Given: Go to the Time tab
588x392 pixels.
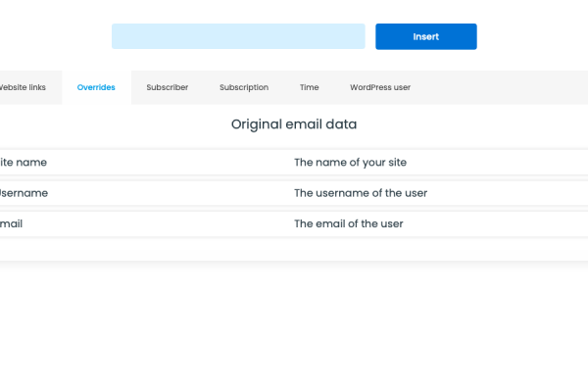Looking at the screenshot, I should tap(309, 87).
